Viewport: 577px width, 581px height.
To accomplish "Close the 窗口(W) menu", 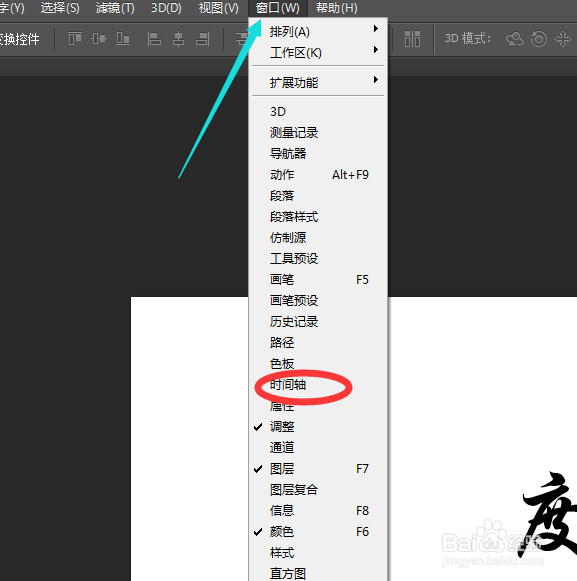I will (x=278, y=8).
